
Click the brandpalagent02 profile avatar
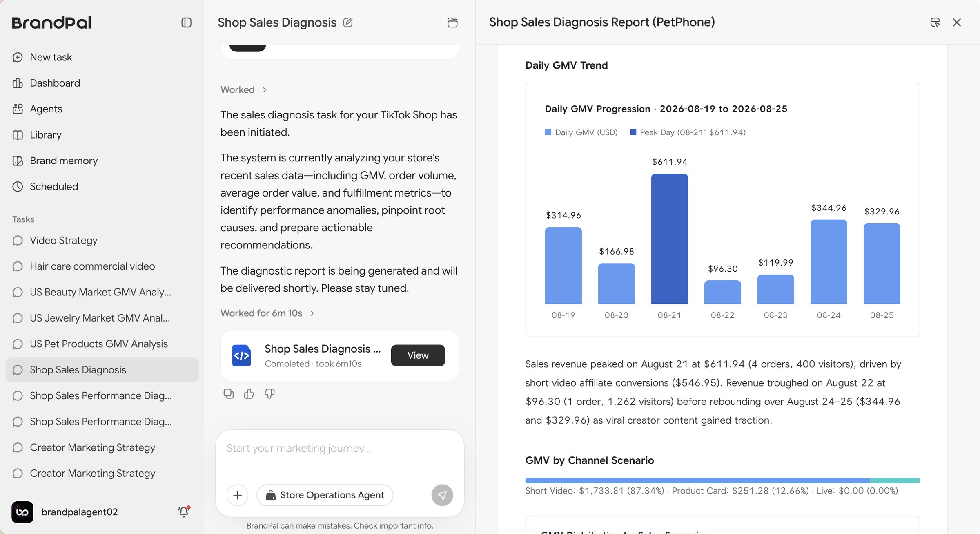[22, 512]
